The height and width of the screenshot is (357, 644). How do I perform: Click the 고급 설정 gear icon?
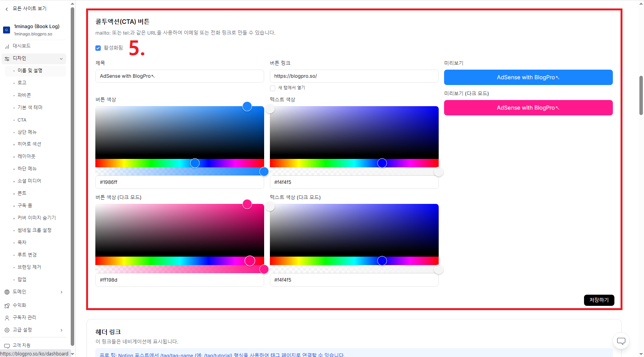7,330
